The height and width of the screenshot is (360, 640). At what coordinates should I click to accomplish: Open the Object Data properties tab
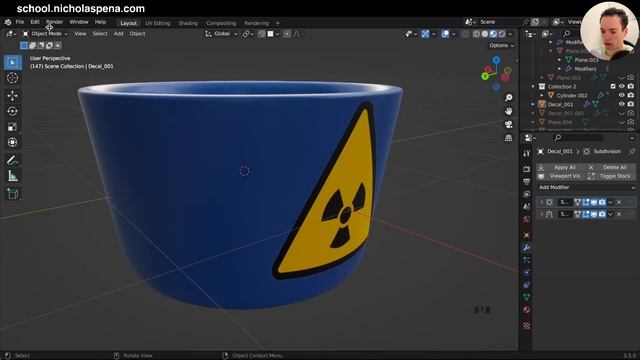(x=527, y=297)
